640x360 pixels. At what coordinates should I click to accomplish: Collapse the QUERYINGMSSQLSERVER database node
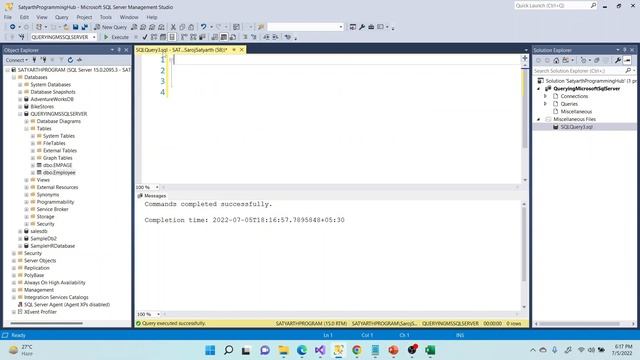point(20,114)
